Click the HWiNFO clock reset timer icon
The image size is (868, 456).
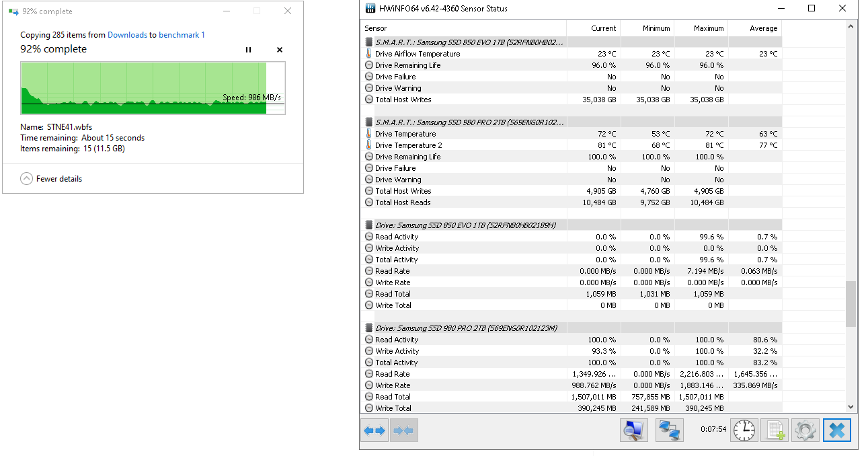tap(744, 430)
